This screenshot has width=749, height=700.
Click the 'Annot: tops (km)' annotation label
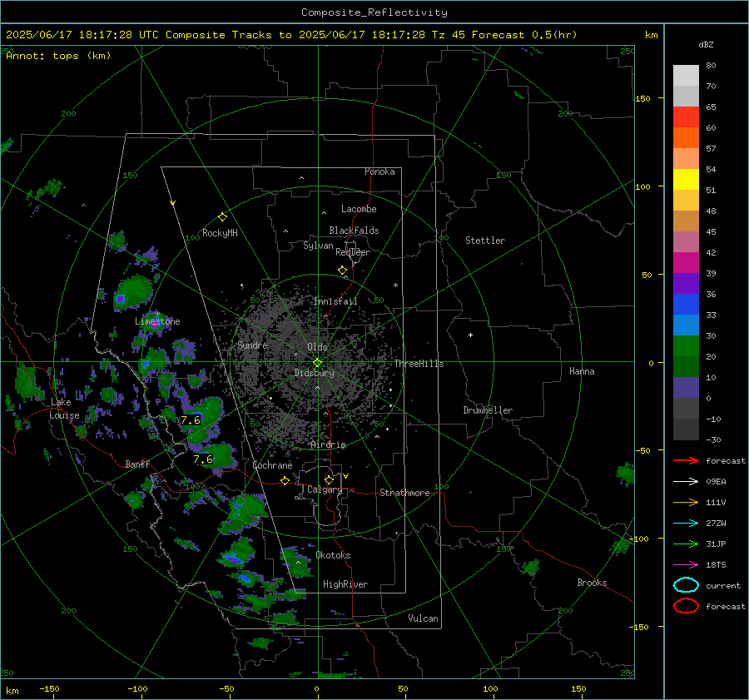(x=58, y=56)
